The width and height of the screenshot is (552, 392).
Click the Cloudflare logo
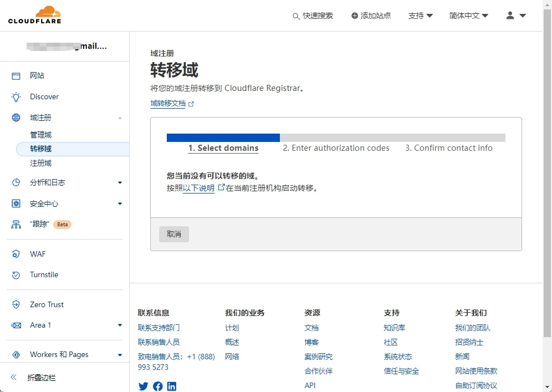pos(34,15)
